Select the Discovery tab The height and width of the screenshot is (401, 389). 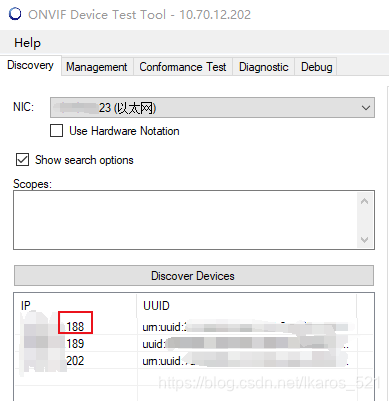tap(30, 65)
